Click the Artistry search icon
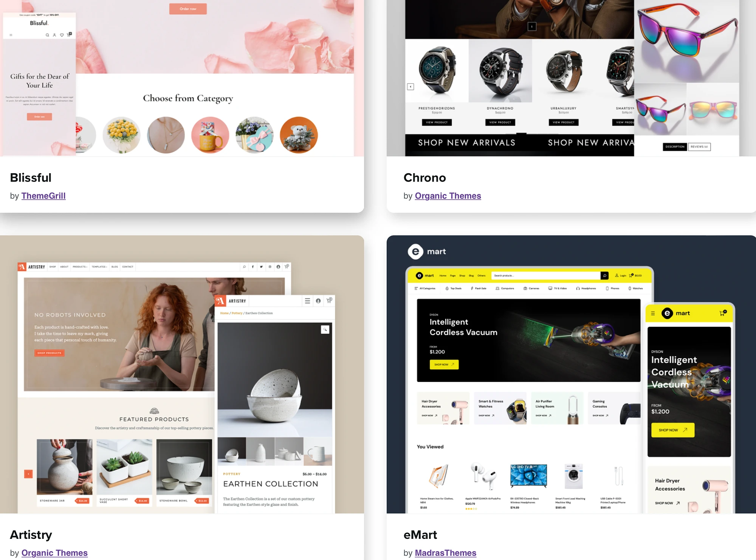 (245, 267)
